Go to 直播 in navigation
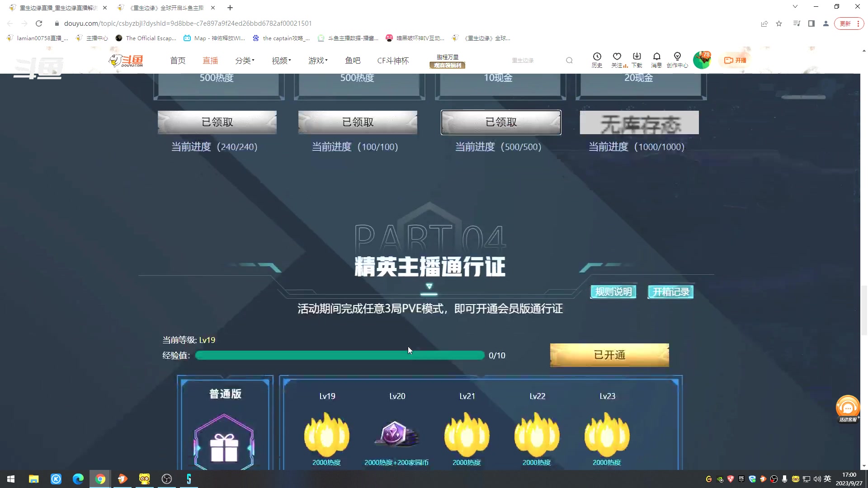The image size is (868, 488). pos(210,61)
